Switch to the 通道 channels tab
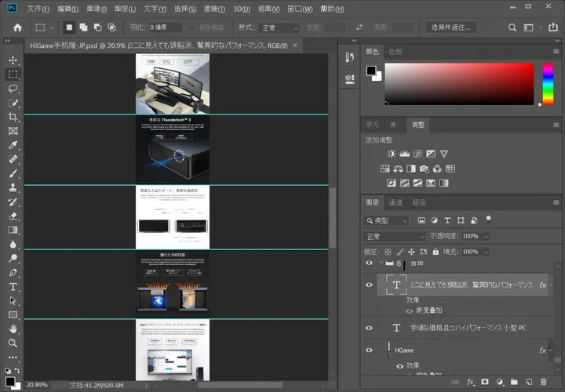The width and height of the screenshot is (565, 392). 397,202
